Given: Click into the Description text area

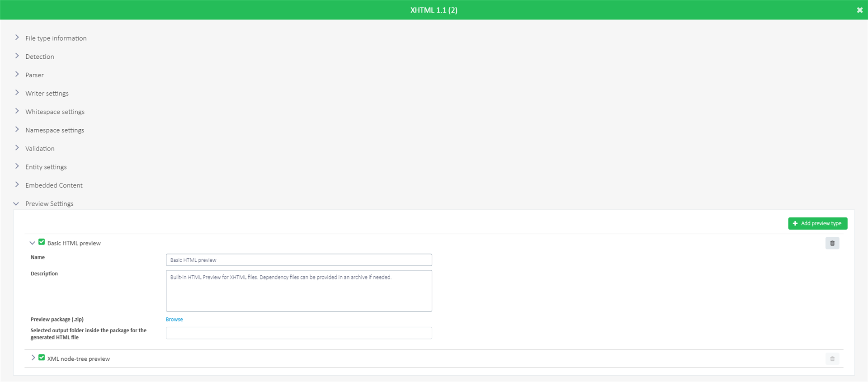Looking at the screenshot, I should [299, 291].
